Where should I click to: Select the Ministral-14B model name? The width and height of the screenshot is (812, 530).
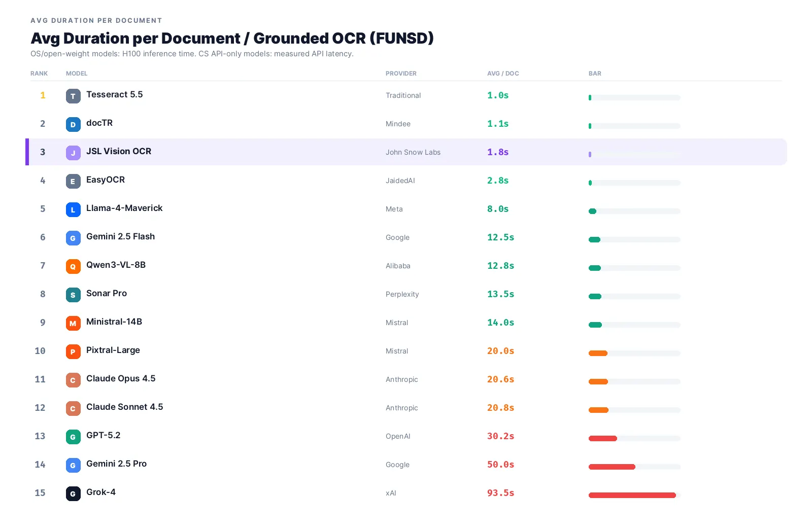(x=114, y=322)
